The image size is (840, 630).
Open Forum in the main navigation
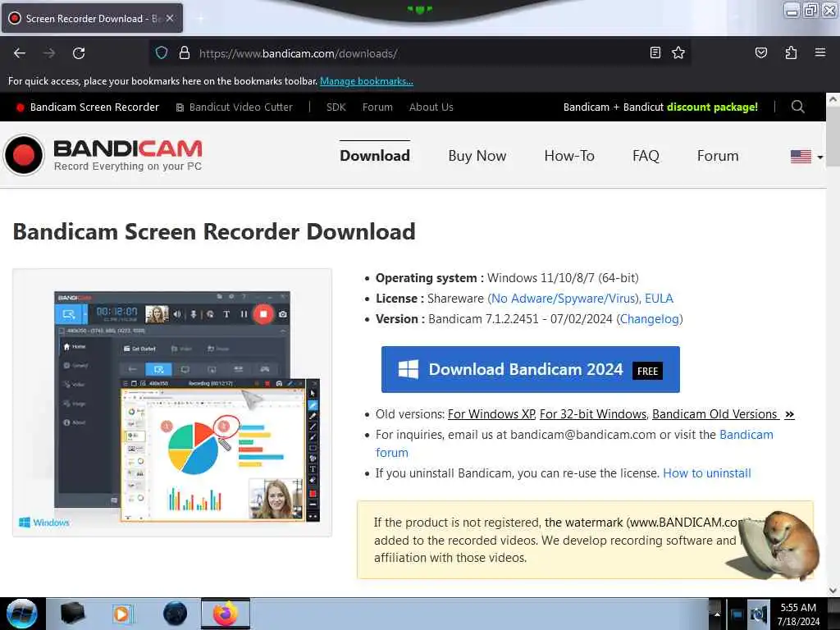(x=718, y=156)
